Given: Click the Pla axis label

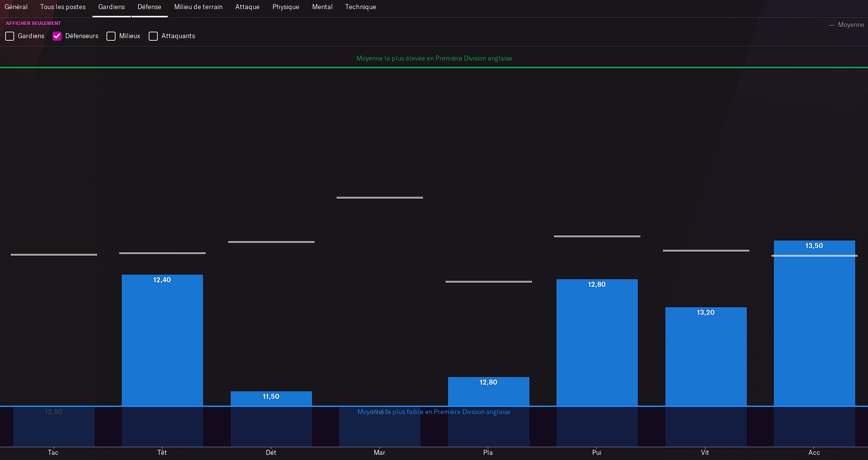Looking at the screenshot, I should pyautogui.click(x=488, y=452).
